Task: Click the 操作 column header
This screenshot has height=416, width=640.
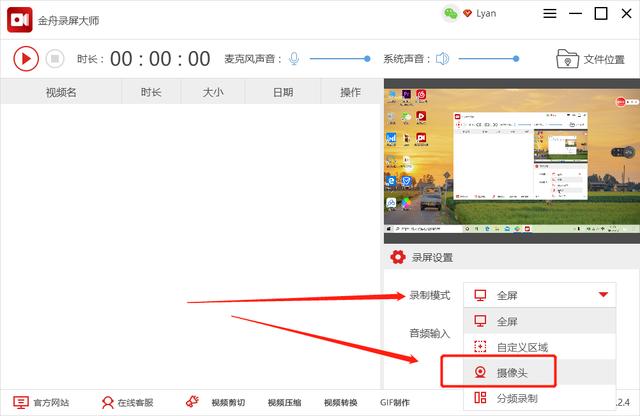Action: (351, 92)
